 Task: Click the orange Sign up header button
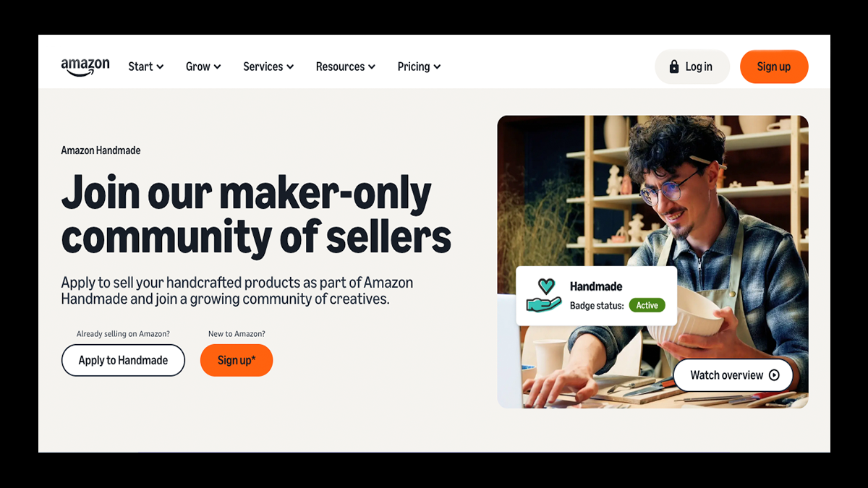click(774, 67)
